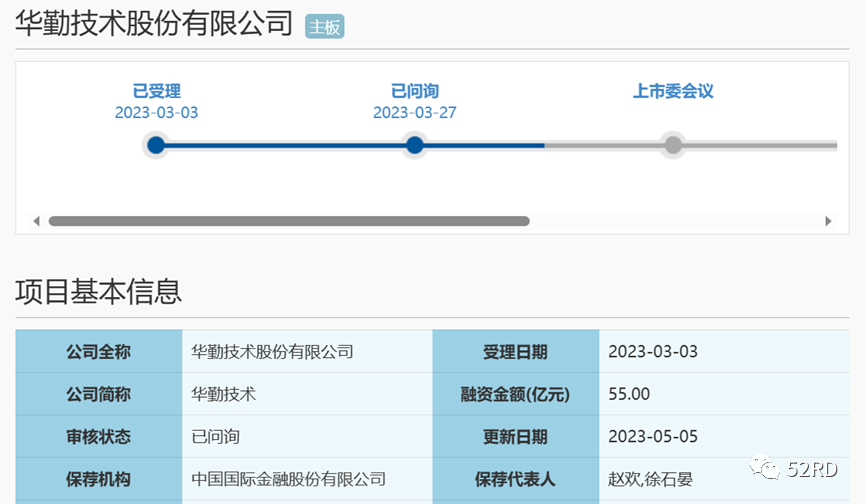Click the 中国国际金融股份有限公司 sponsor cell

(307, 479)
